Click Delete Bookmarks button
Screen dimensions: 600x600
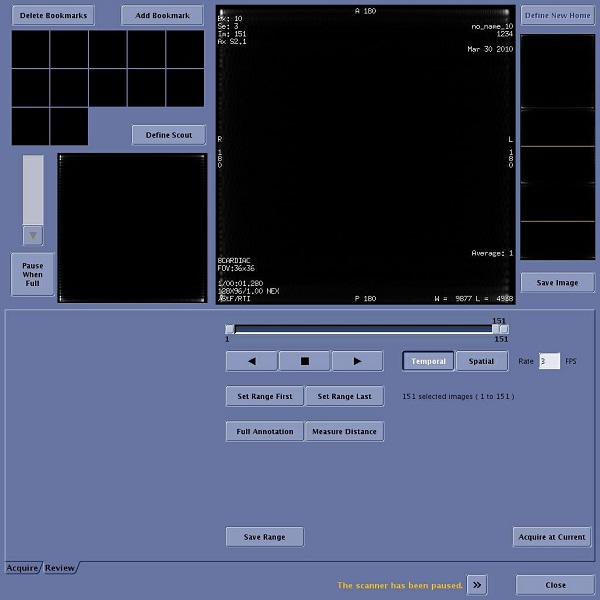(x=53, y=16)
